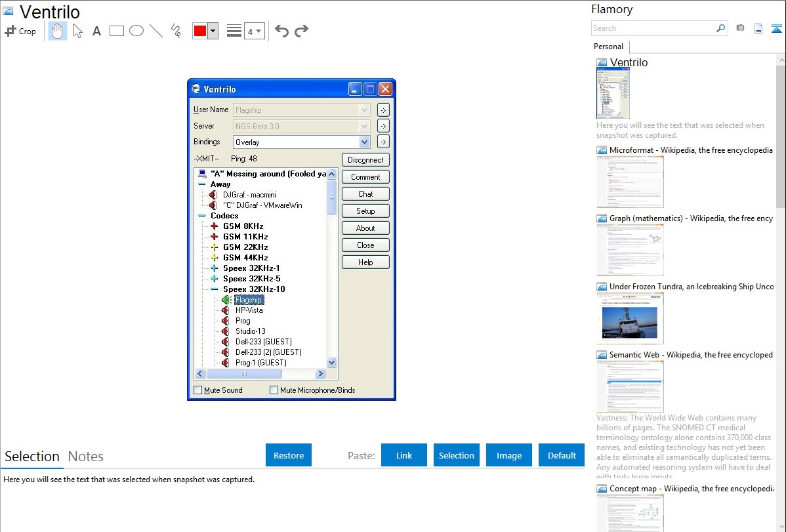Open the Under Frozen Tundra snapshot thumbnail

630,318
